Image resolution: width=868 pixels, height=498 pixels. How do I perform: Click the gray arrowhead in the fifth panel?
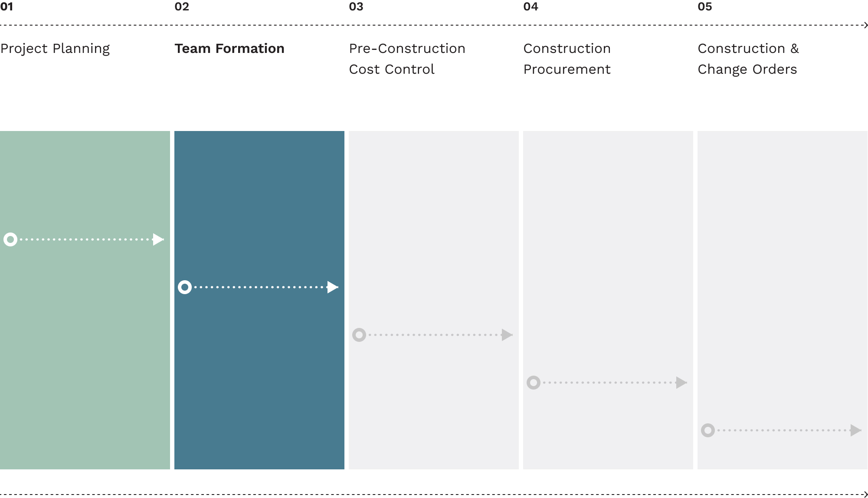856,430
